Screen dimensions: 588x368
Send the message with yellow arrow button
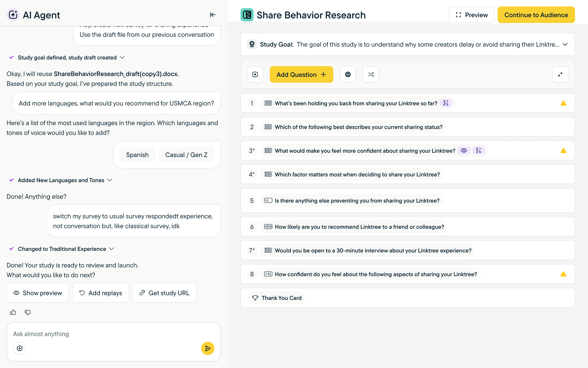point(208,348)
